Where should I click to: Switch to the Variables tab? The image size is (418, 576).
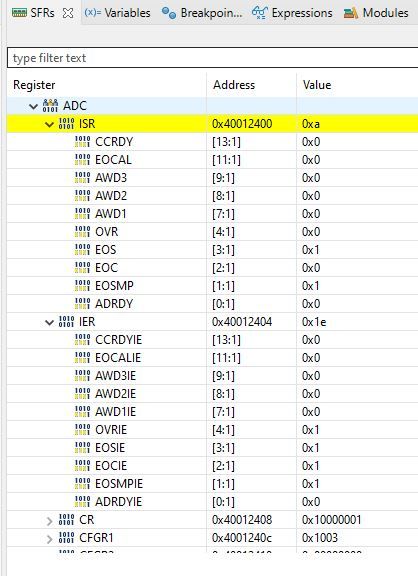tap(117, 13)
